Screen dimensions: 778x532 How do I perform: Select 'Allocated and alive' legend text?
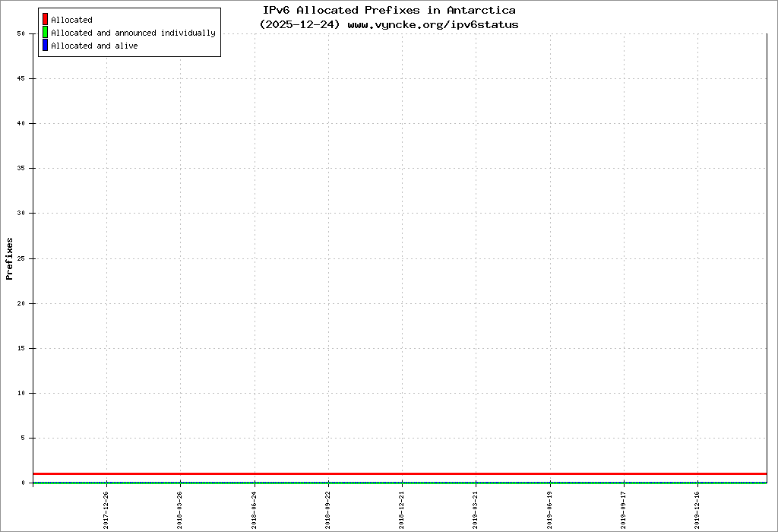94,46
